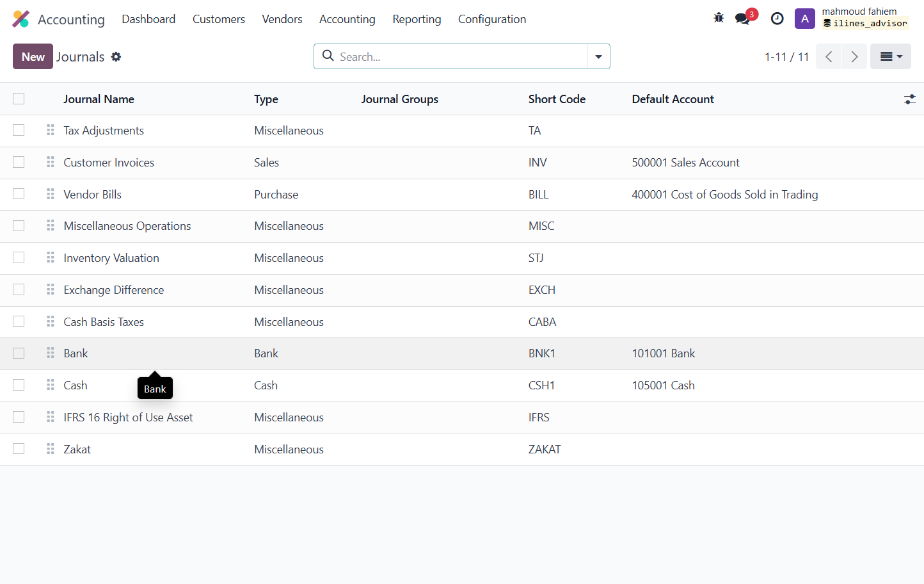Check the Bank row checkbox
The height and width of the screenshot is (584, 924).
tap(19, 353)
